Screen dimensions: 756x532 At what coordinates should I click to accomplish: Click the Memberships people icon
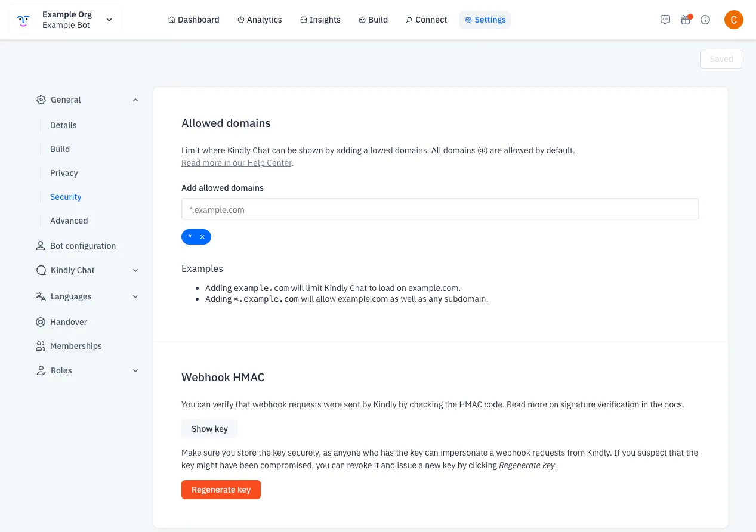pyautogui.click(x=41, y=346)
